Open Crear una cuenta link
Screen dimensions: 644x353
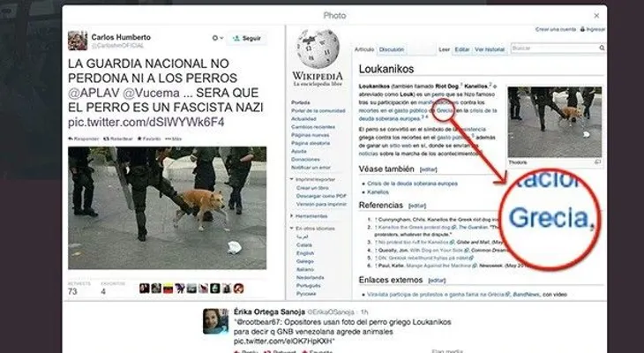tap(555, 30)
